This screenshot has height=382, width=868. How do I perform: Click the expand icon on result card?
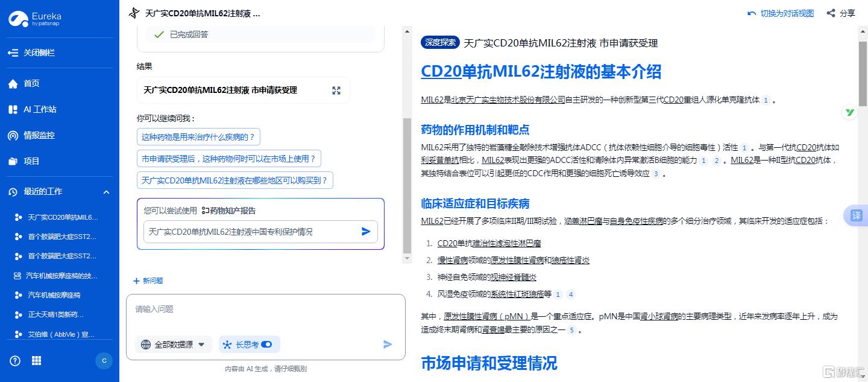click(x=336, y=91)
